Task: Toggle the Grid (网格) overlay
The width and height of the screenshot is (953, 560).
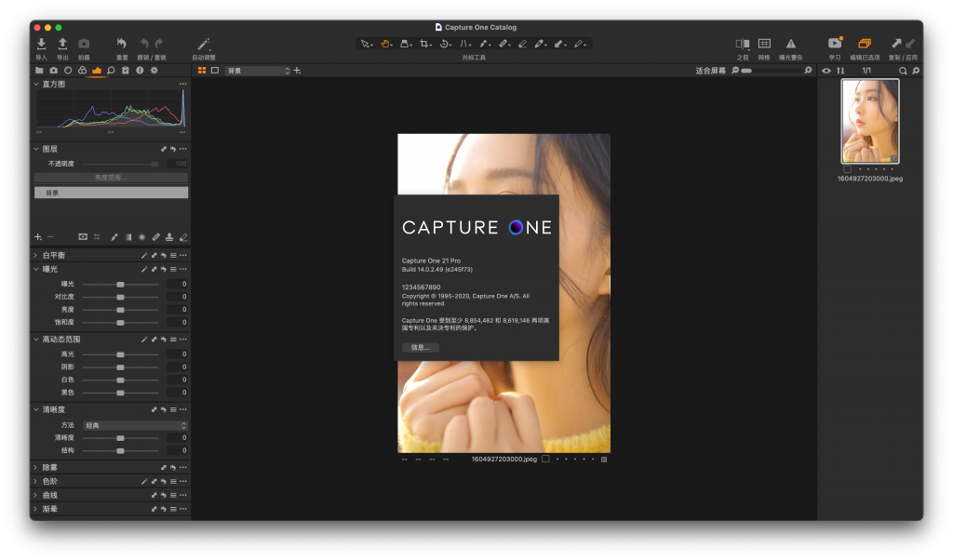Action: [x=764, y=44]
